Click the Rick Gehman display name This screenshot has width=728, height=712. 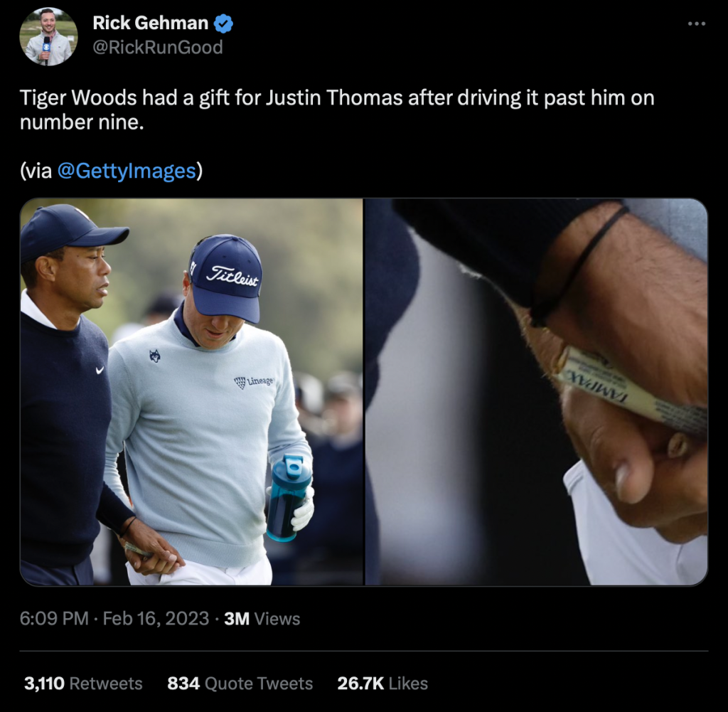click(x=151, y=23)
